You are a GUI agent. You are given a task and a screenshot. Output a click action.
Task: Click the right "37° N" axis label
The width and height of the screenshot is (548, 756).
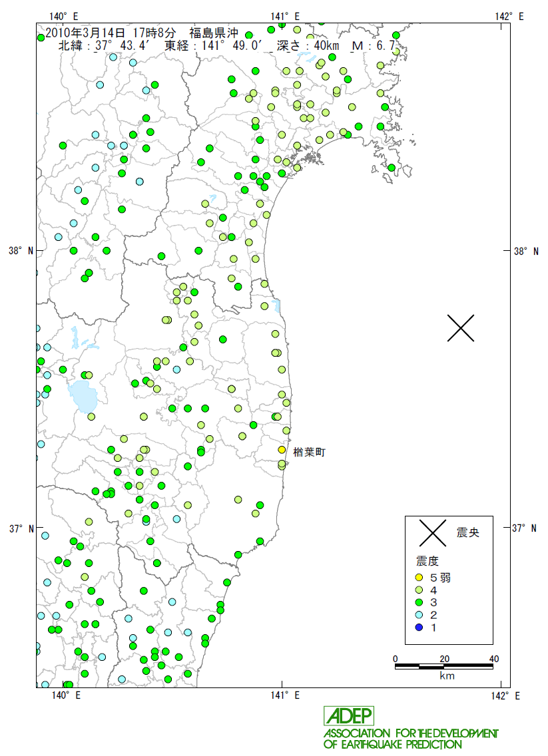click(x=525, y=528)
